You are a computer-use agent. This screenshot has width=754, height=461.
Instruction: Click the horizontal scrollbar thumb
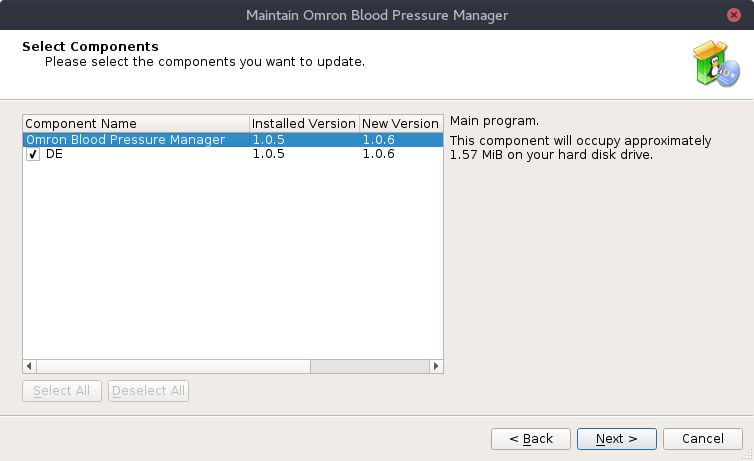[x=174, y=366]
